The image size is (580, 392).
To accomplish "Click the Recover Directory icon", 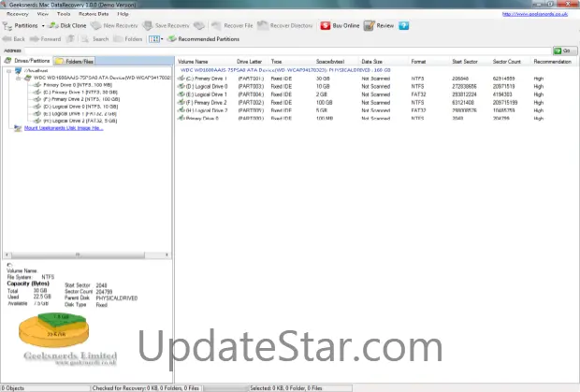I will pos(263,25).
